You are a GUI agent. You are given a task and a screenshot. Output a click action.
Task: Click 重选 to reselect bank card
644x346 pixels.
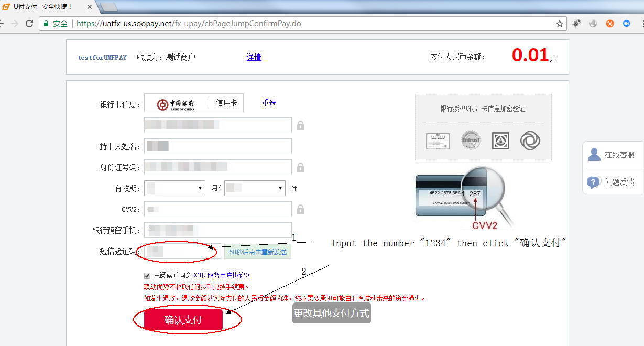pos(269,103)
